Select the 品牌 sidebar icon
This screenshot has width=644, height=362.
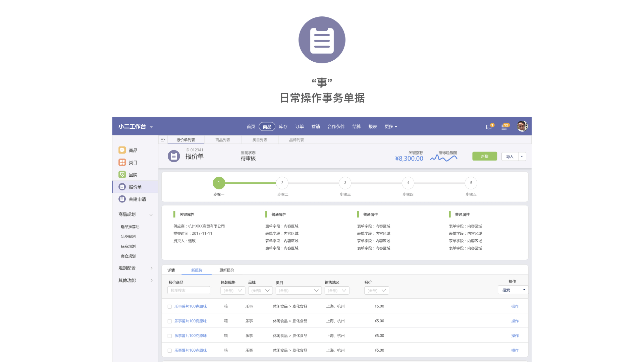coord(122,175)
